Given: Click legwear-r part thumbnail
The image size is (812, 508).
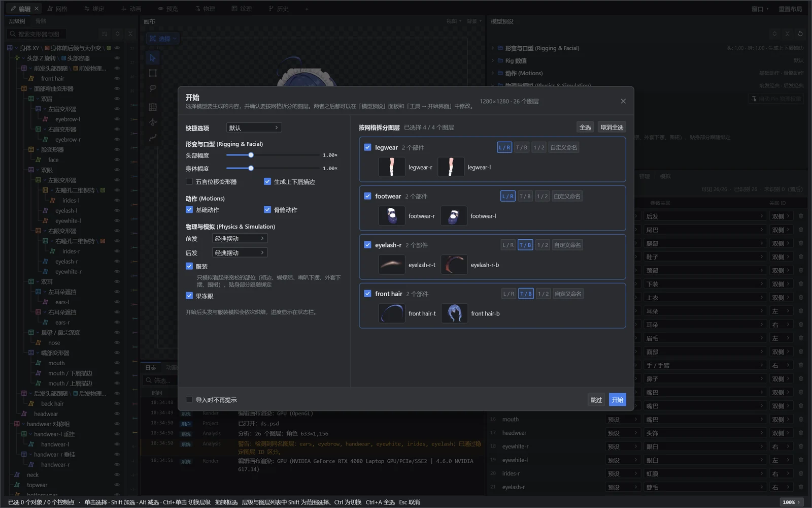Looking at the screenshot, I should [x=392, y=167].
